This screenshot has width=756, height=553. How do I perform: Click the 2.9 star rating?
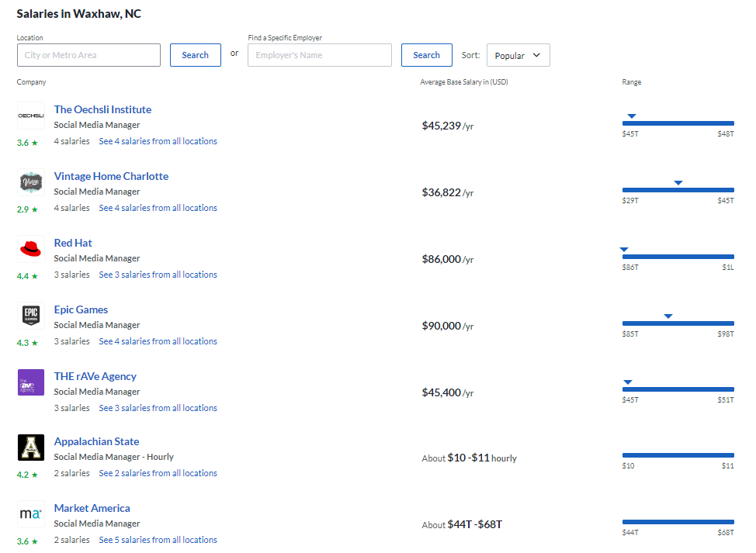point(27,209)
